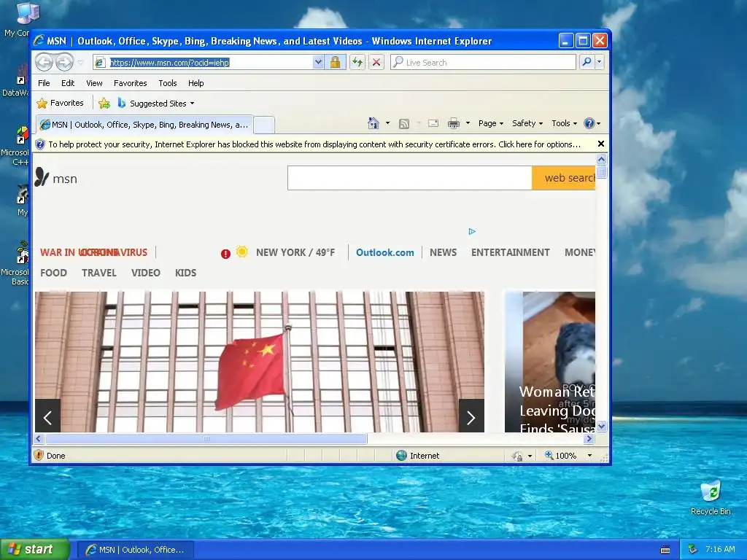This screenshot has height=560, width=747.
Task: Open the command bar Tools dropdown
Action: tap(564, 123)
